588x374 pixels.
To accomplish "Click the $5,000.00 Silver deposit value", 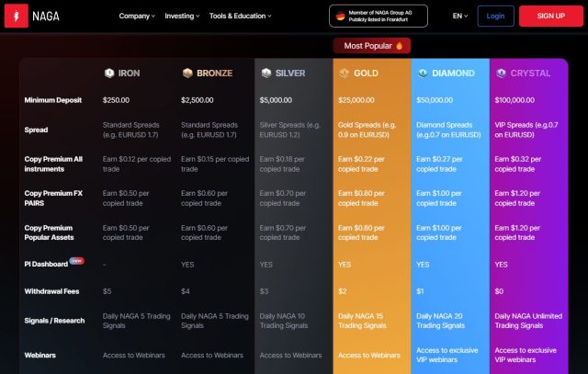I will [276, 100].
